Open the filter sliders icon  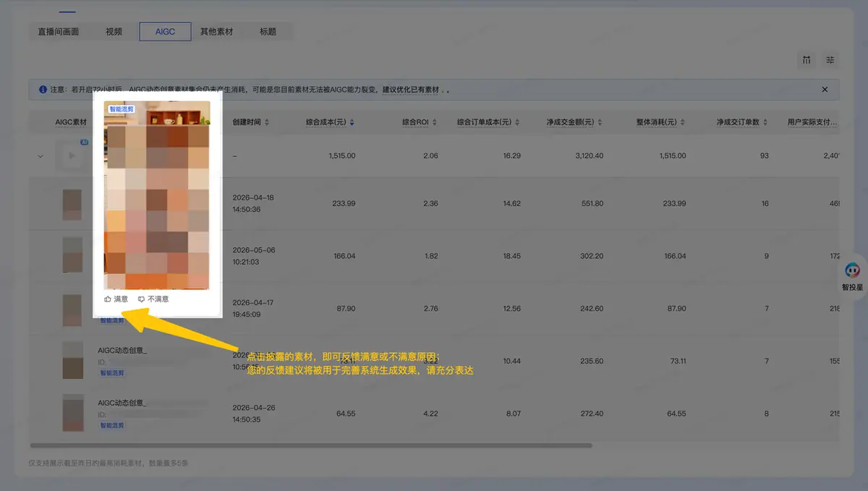[830, 60]
